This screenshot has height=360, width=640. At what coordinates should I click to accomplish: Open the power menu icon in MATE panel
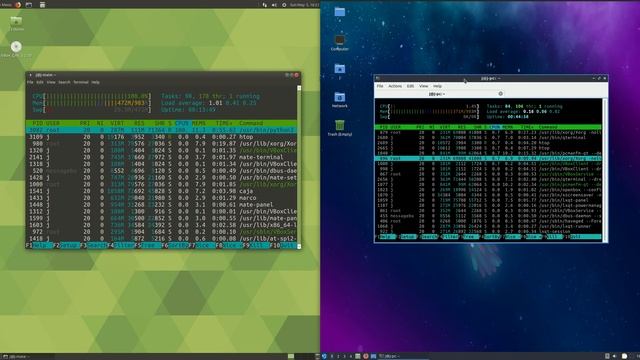click(x=284, y=5)
